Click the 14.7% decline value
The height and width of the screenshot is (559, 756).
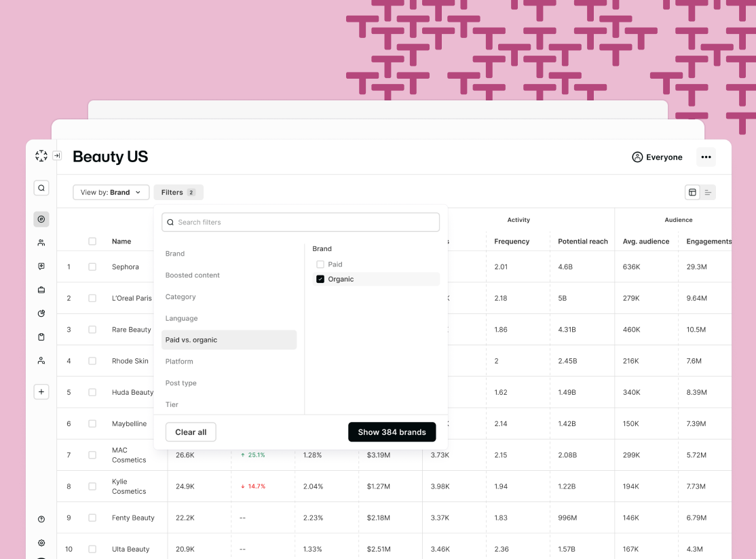(253, 486)
